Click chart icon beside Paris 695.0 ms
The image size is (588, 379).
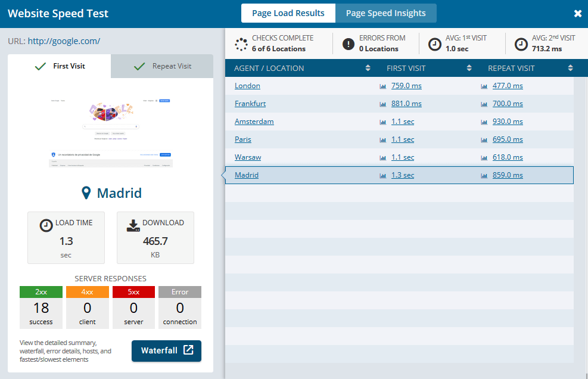[484, 140]
